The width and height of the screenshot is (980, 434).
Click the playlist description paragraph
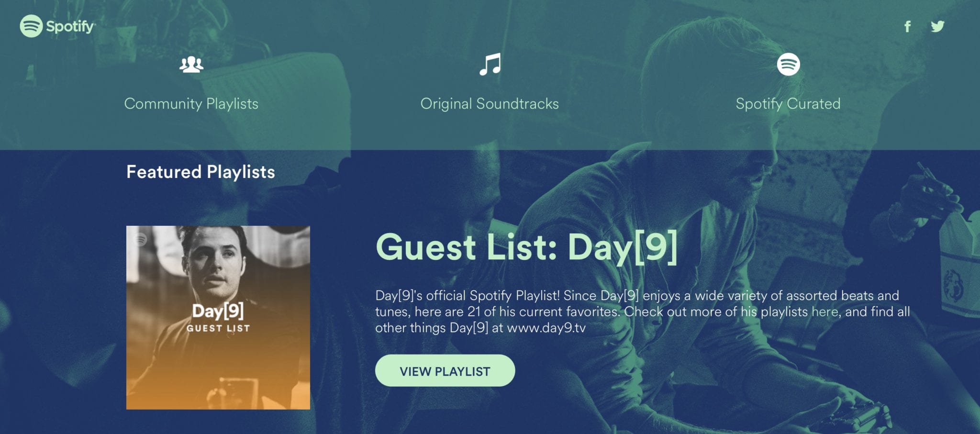click(x=643, y=312)
